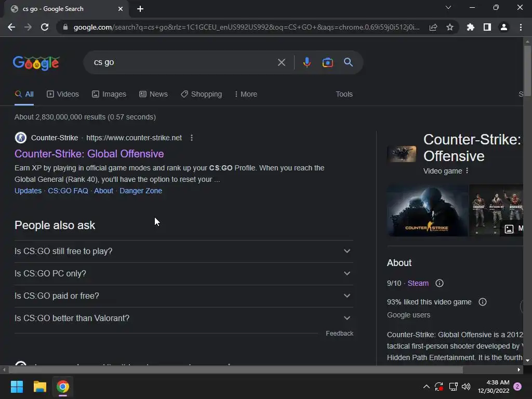Open the About sitelink
This screenshot has width=532, height=399.
click(103, 191)
